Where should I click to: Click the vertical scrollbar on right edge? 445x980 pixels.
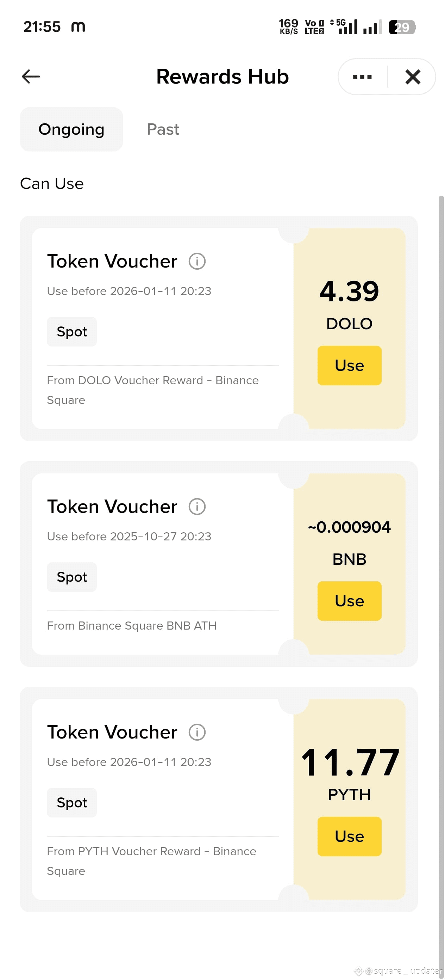(441, 586)
